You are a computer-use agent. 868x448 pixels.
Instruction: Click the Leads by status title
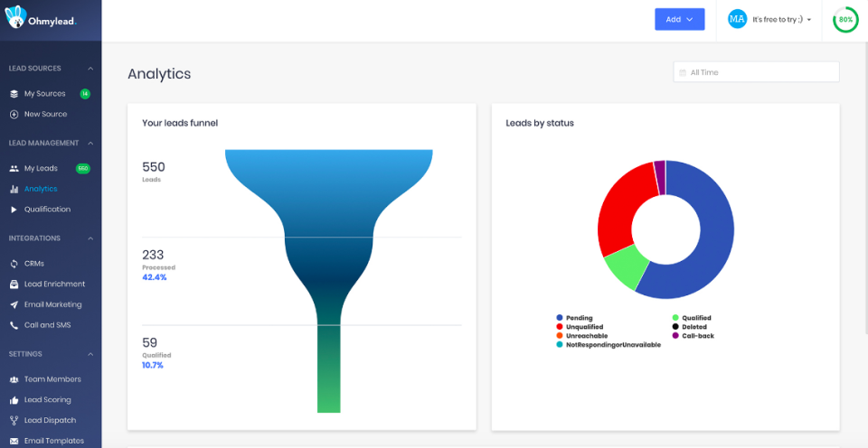tap(540, 123)
